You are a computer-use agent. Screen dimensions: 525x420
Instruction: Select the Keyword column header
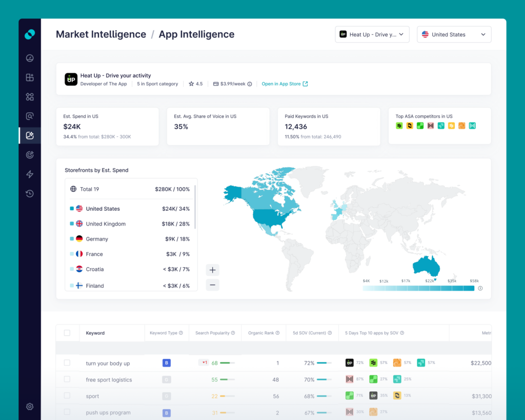click(x=95, y=333)
